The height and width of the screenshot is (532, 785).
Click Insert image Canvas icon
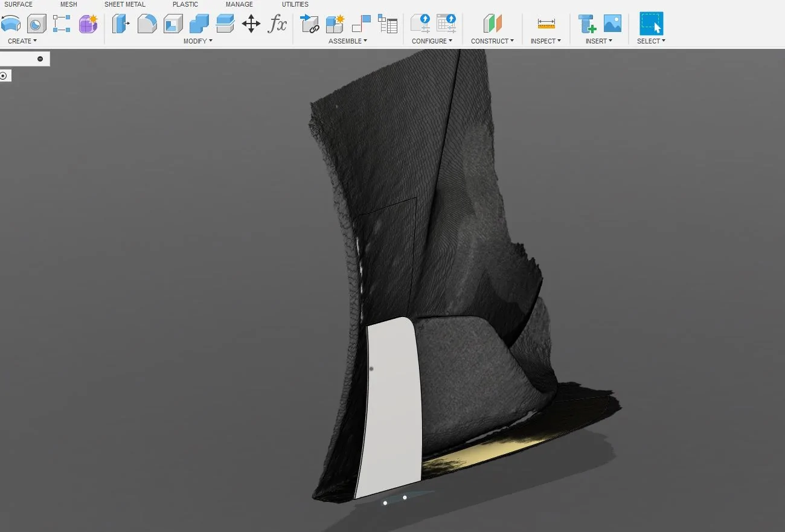click(612, 24)
